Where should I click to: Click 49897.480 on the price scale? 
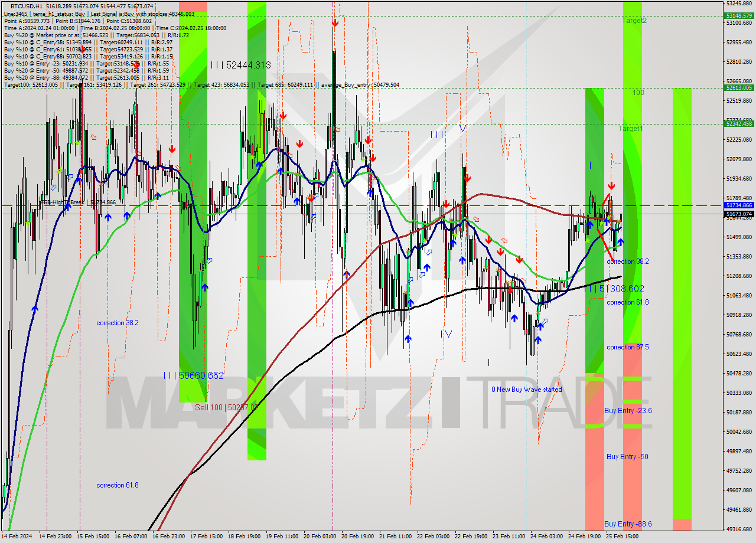point(739,451)
